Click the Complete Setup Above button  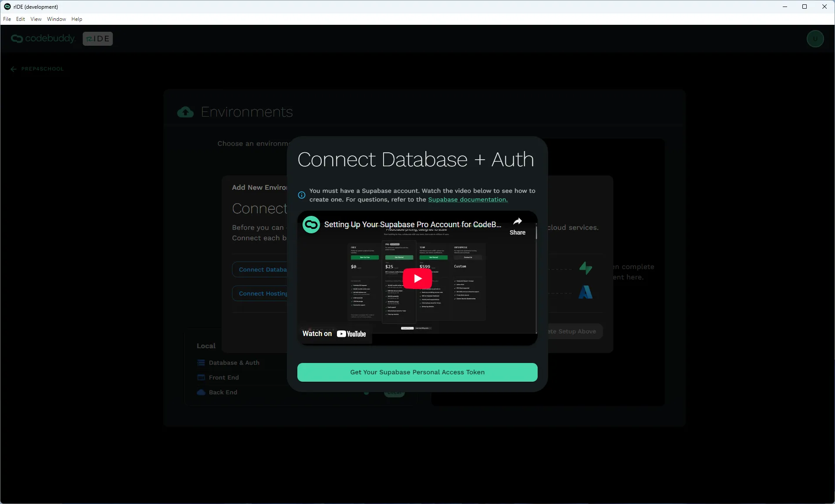(575, 331)
